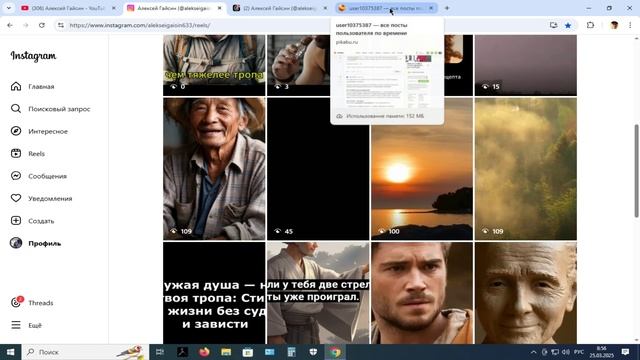Open volume control in system tray
The image size is (640, 360).
pyautogui.click(x=566, y=352)
